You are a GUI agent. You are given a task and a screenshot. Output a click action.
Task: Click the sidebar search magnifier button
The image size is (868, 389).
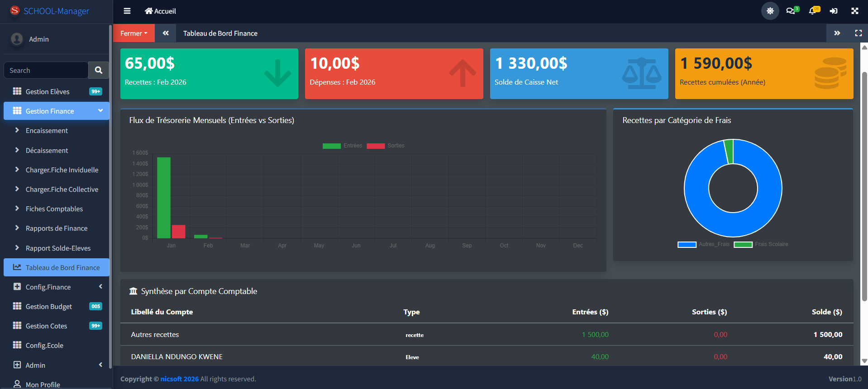[99, 70]
